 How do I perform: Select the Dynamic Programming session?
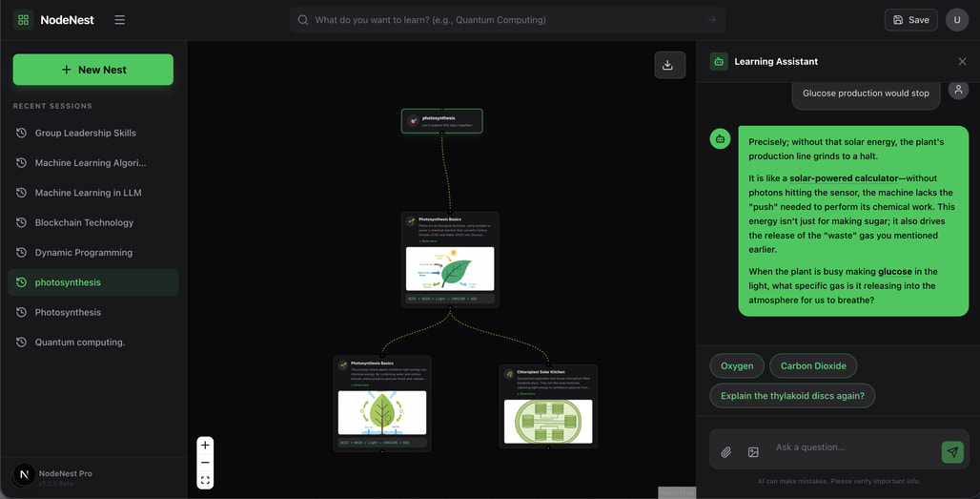pyautogui.click(x=83, y=253)
